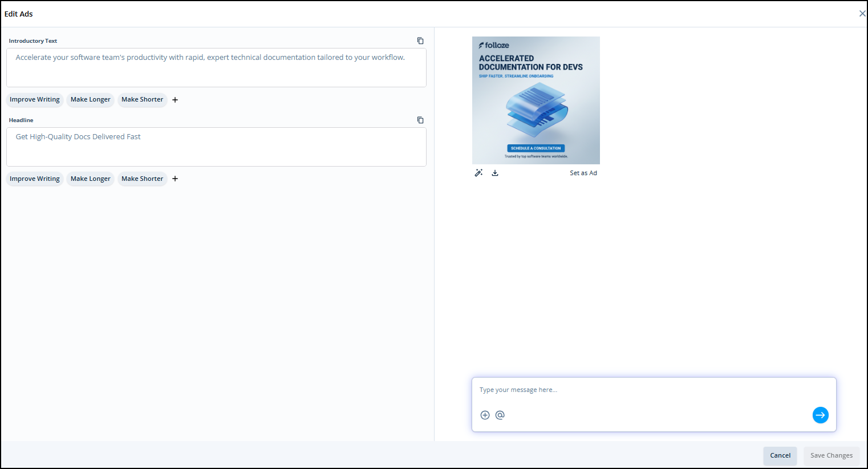This screenshot has width=868, height=469.
Task: Select the Accelerated Documentation ad thumbnail
Action: (x=536, y=100)
